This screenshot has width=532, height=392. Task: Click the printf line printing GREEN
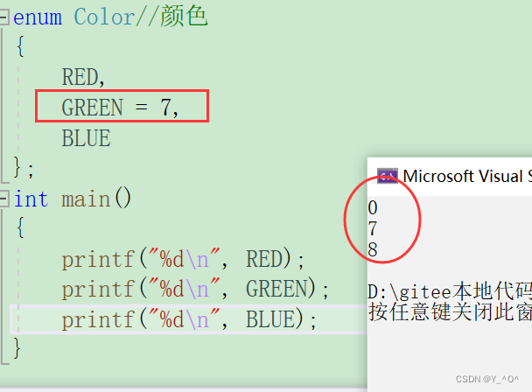pos(195,290)
